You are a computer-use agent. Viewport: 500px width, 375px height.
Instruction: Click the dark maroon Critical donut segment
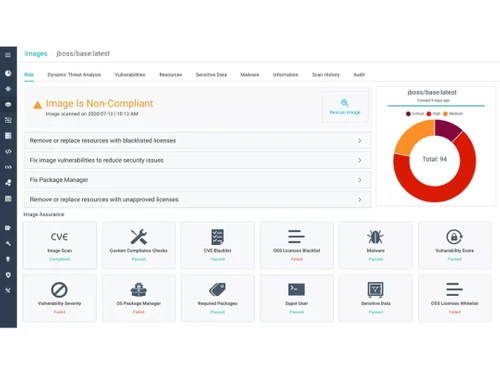tap(447, 130)
